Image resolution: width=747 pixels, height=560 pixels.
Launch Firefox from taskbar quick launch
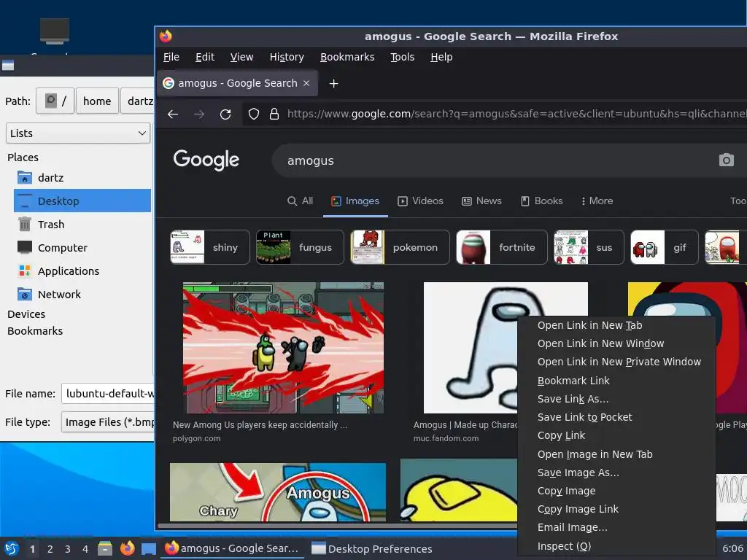(x=127, y=548)
